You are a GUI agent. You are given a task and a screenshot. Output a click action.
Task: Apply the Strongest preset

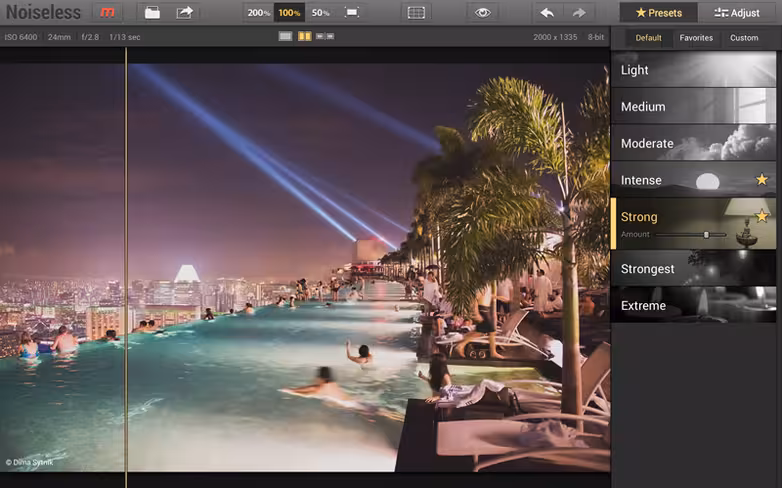click(694, 268)
